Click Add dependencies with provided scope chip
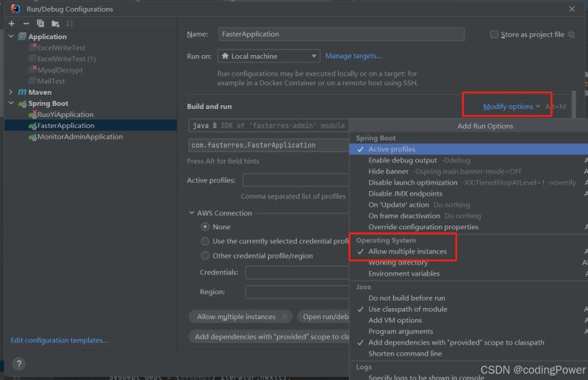Image resolution: width=588 pixels, height=380 pixels. [x=269, y=337]
